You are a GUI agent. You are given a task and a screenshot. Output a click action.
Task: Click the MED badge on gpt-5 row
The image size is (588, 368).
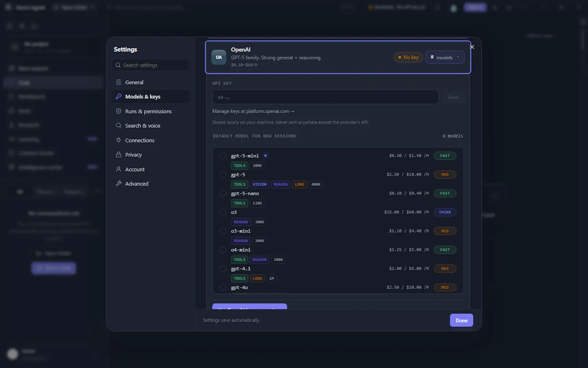click(x=445, y=174)
